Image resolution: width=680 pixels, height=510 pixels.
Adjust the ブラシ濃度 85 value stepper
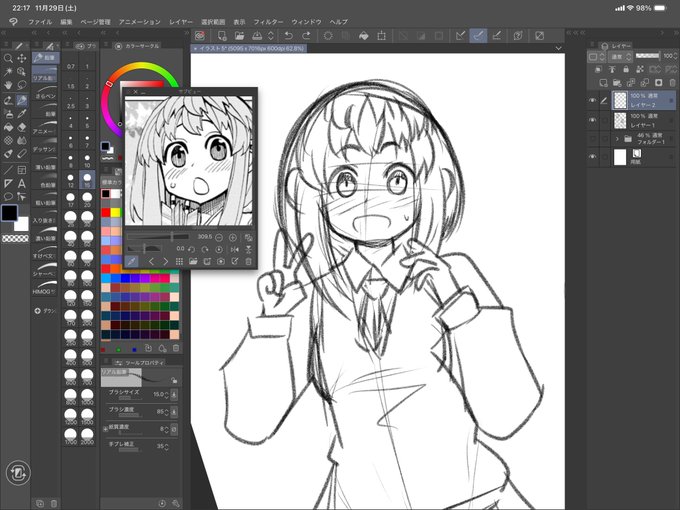(x=167, y=411)
